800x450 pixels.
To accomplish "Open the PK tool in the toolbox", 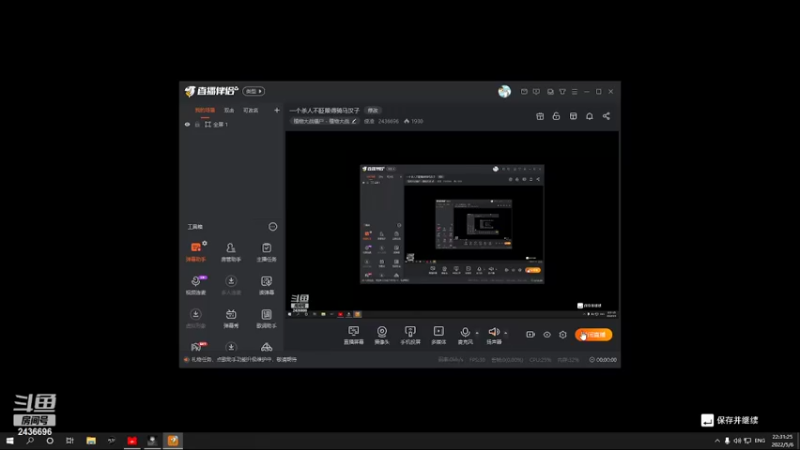I will click(196, 347).
